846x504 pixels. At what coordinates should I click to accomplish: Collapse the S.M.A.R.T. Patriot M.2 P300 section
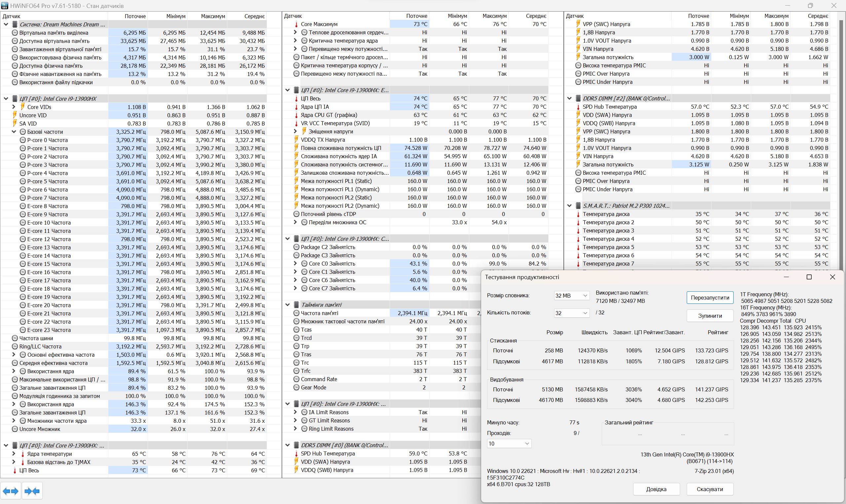(569, 205)
